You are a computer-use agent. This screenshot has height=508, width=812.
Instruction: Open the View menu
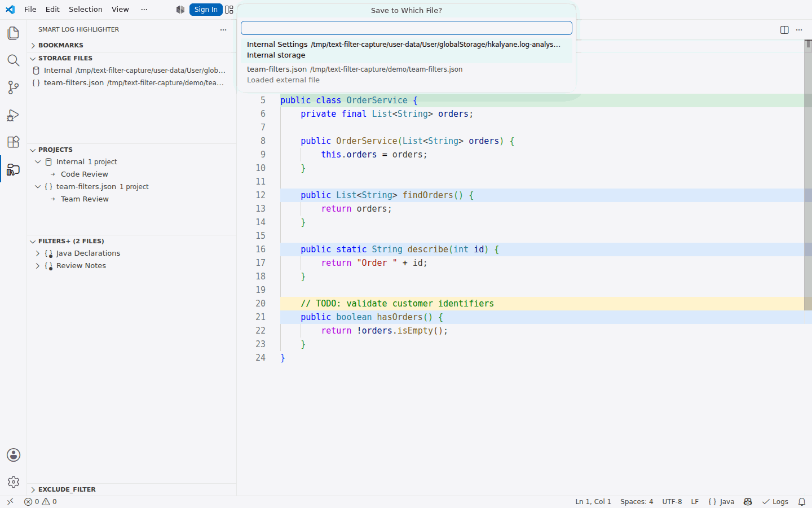[120, 10]
